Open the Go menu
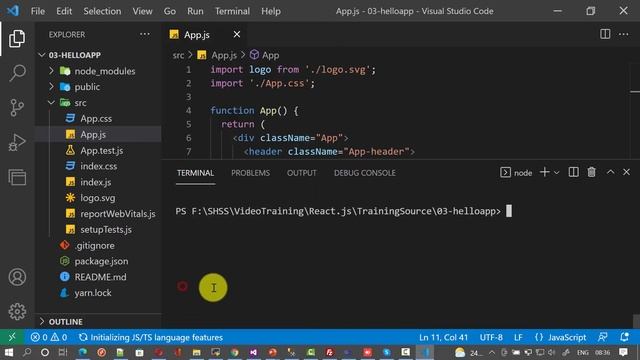 [170, 11]
